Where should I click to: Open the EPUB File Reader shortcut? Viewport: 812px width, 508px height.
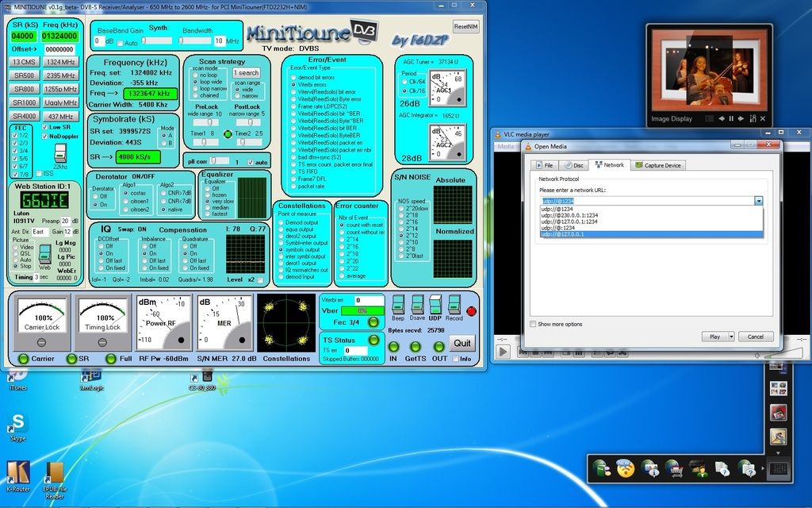[55, 480]
